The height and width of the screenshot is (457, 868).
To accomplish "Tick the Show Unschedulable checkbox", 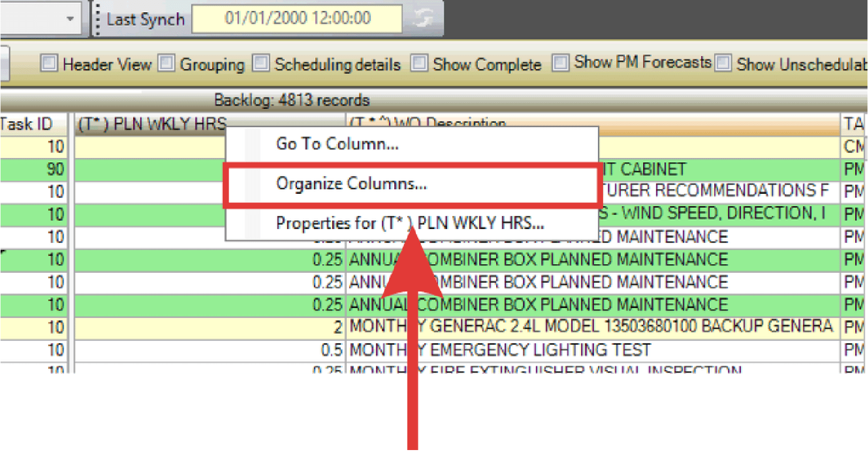I will point(723,64).
